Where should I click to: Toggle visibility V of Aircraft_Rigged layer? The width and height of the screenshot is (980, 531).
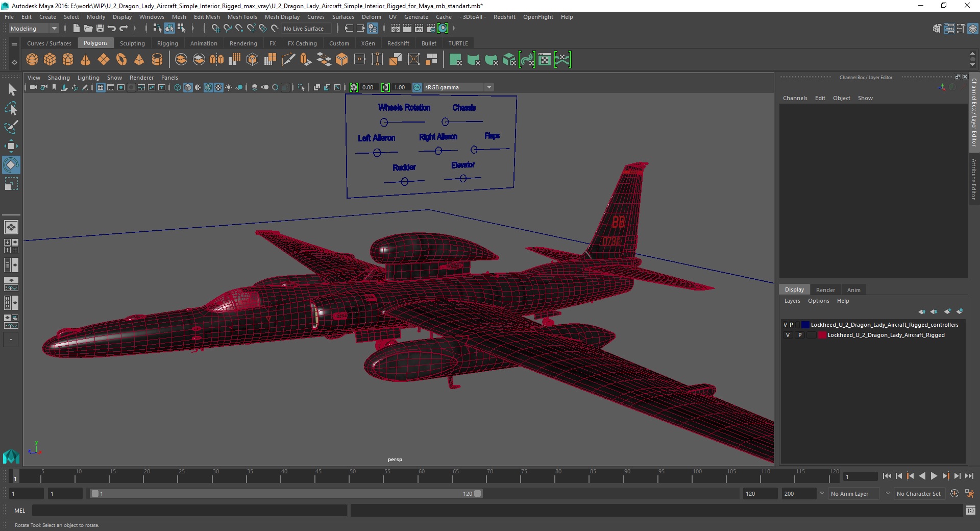[x=788, y=335]
